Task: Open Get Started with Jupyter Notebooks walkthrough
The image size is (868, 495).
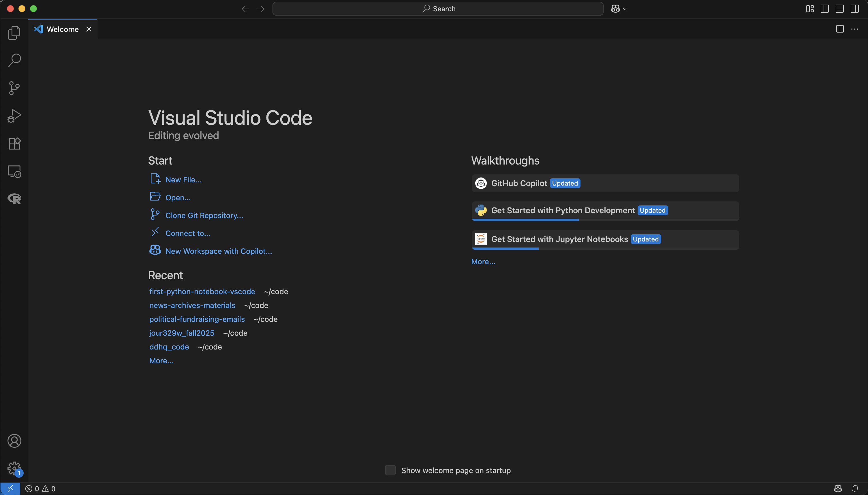Action: pyautogui.click(x=605, y=240)
